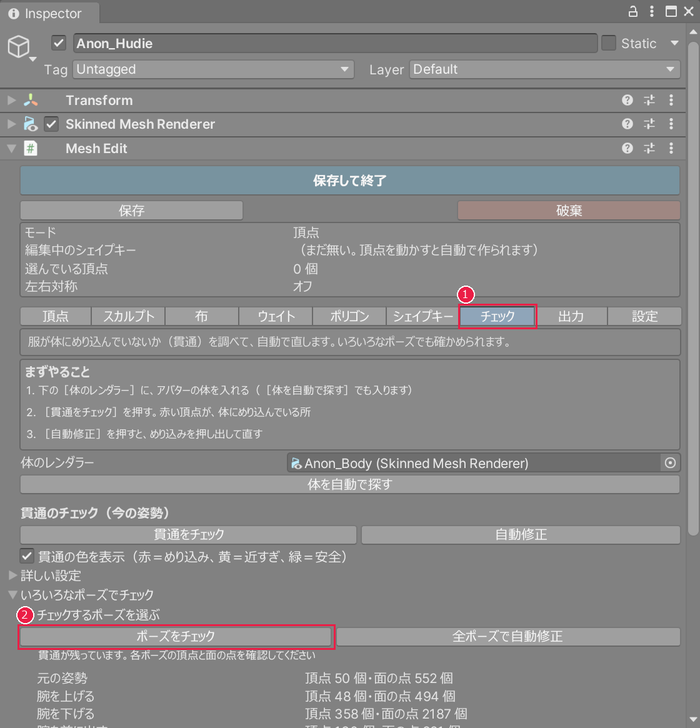Open object picker for 体のレンダラー

click(x=670, y=463)
